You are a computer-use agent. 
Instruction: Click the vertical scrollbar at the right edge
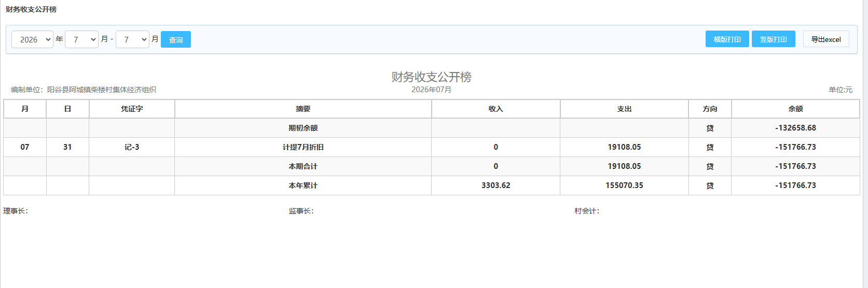(x=865, y=144)
